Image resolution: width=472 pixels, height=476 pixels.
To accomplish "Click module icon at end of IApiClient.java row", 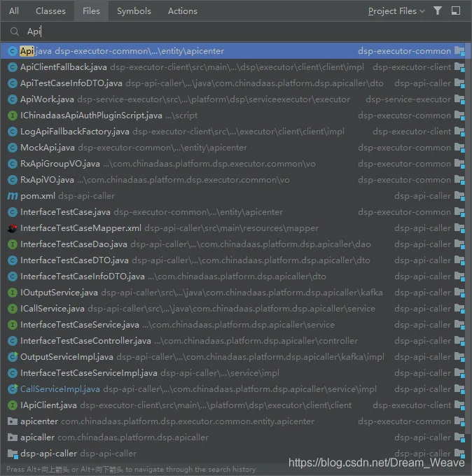I will (x=459, y=405).
